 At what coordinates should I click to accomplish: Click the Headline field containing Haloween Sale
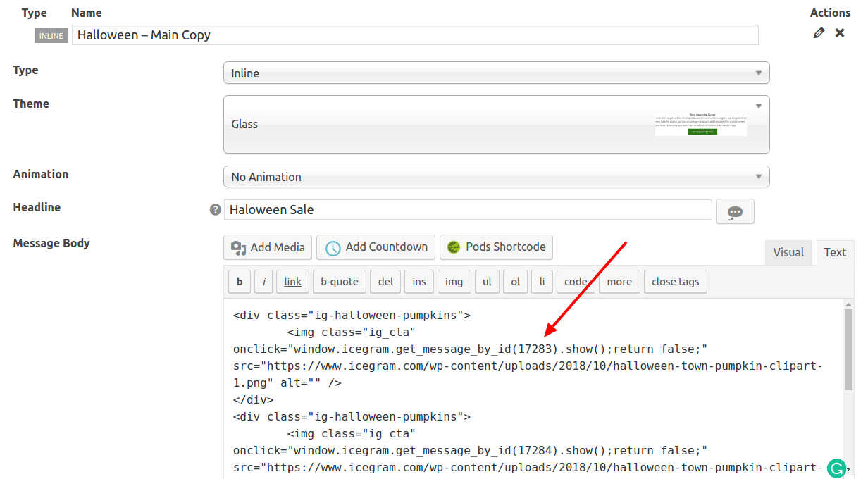point(468,210)
